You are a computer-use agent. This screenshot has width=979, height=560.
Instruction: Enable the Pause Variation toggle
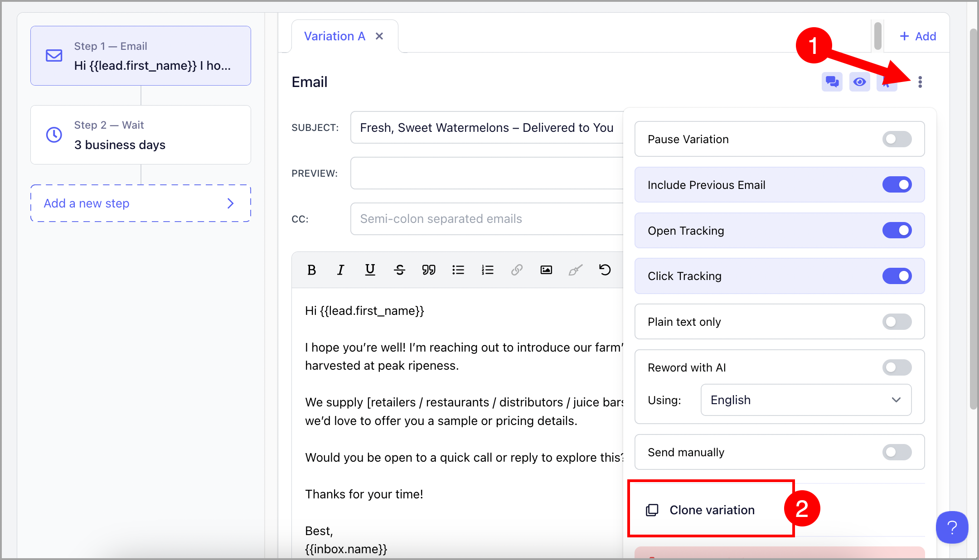(897, 139)
